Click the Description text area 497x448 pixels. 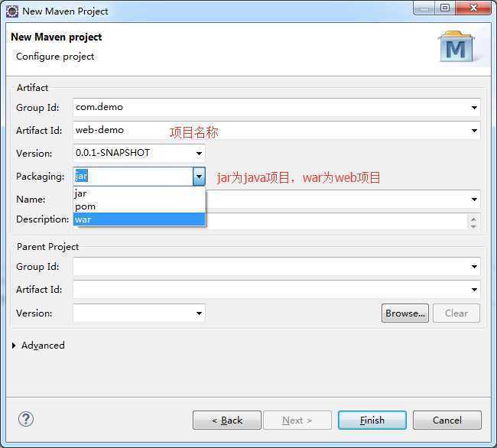(x=336, y=222)
